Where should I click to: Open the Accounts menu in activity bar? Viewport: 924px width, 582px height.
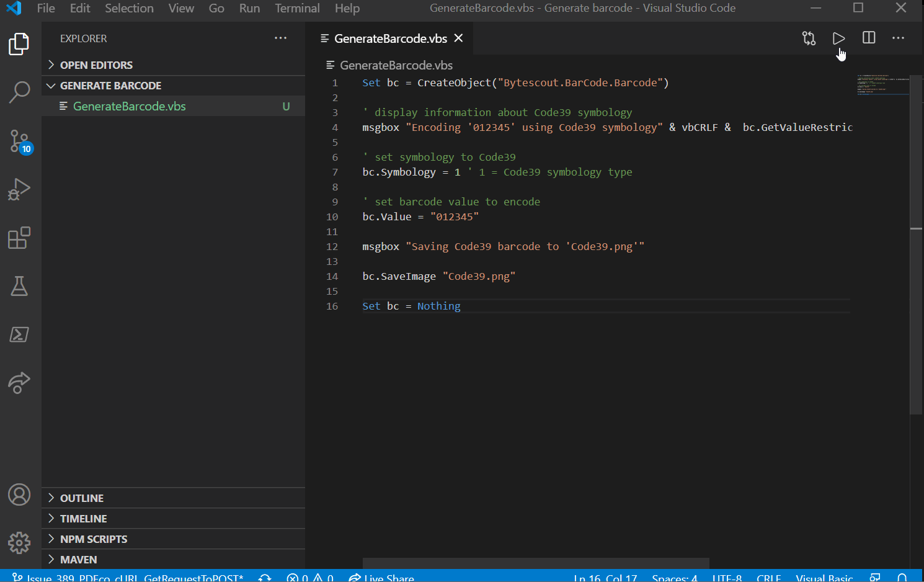coord(19,495)
